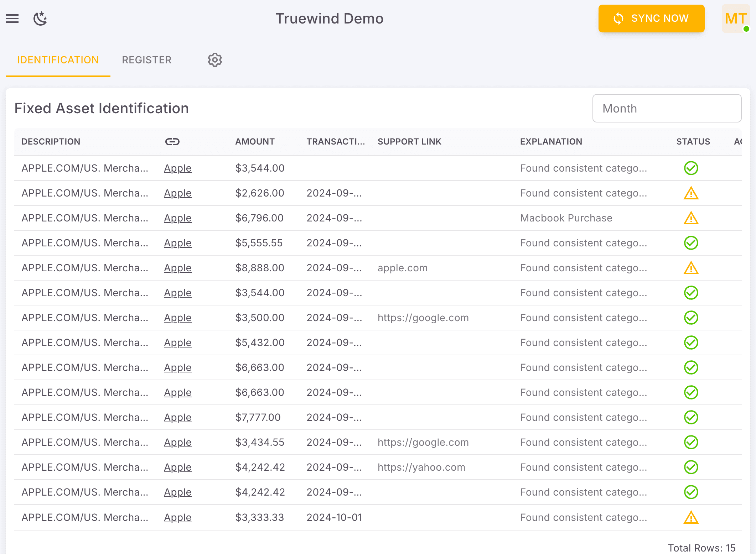
Task: Open the https://yahoo.com support link
Action: tap(421, 467)
